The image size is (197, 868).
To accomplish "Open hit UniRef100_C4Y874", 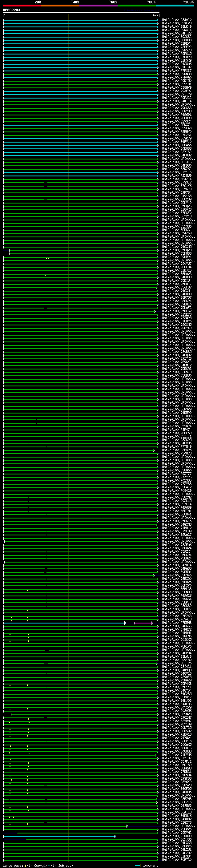I will (177, 565).
